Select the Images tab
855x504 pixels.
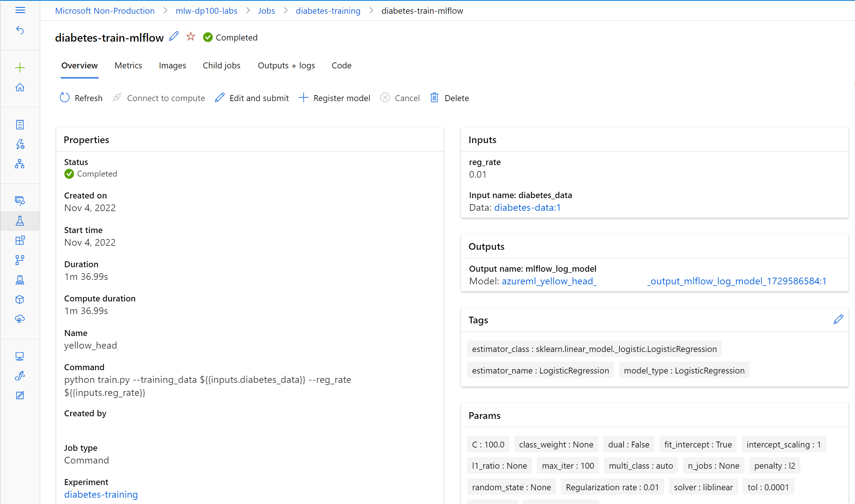172,65
